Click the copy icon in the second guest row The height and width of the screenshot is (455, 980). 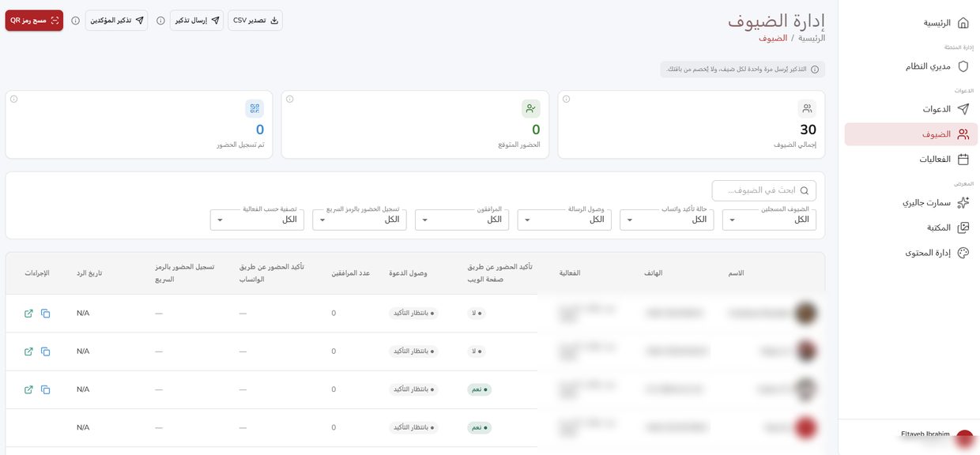[45, 352]
